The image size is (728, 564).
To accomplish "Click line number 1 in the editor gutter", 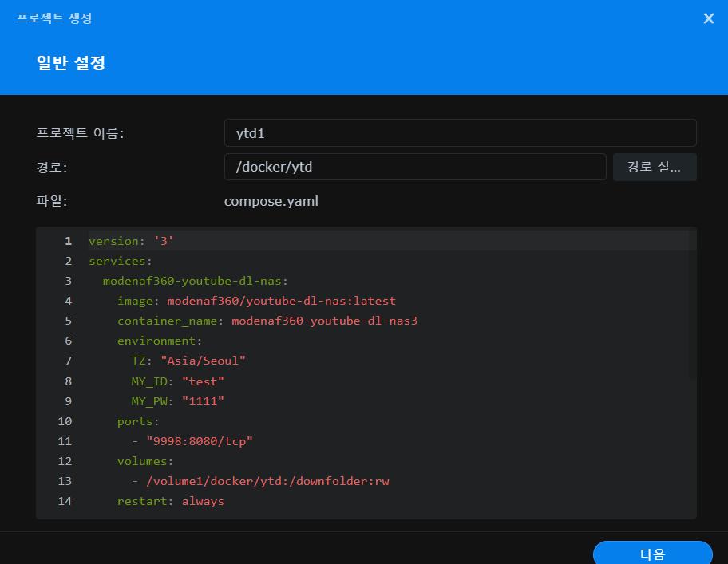I will pos(68,241).
